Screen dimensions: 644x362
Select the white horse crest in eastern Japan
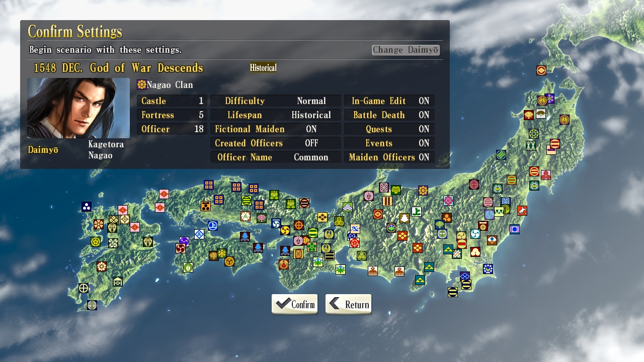point(522,211)
